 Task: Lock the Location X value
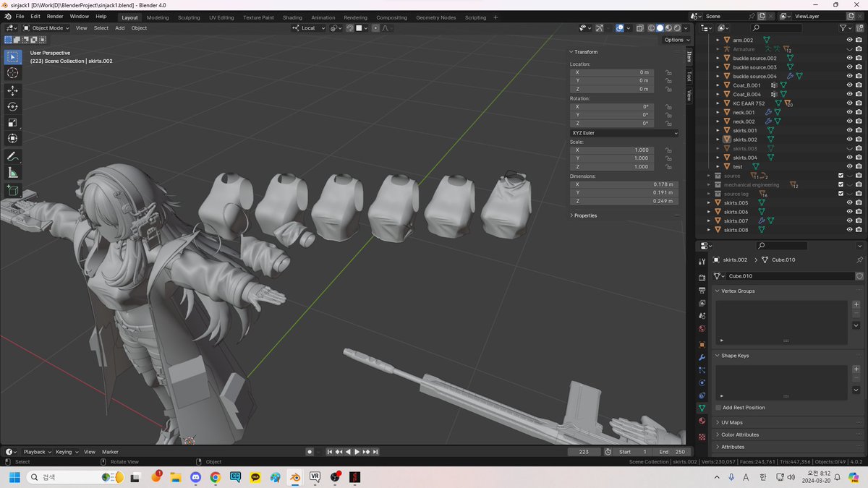click(x=668, y=72)
